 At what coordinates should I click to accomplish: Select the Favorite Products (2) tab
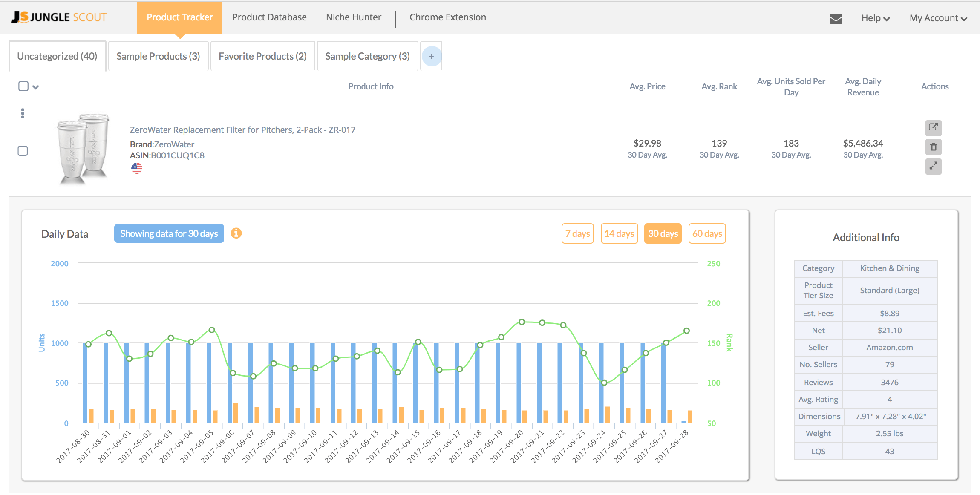pyautogui.click(x=262, y=56)
